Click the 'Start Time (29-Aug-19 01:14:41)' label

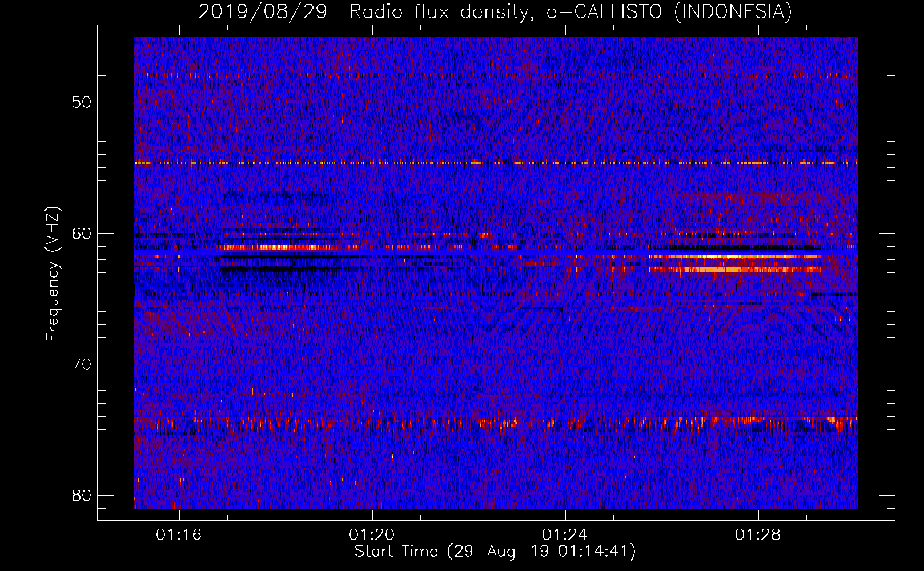tap(495, 552)
